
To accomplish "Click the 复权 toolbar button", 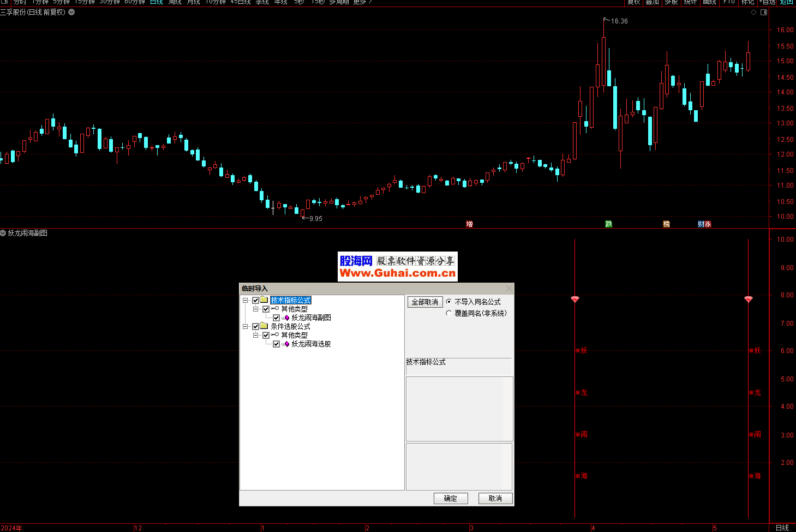I will click(x=633, y=2).
